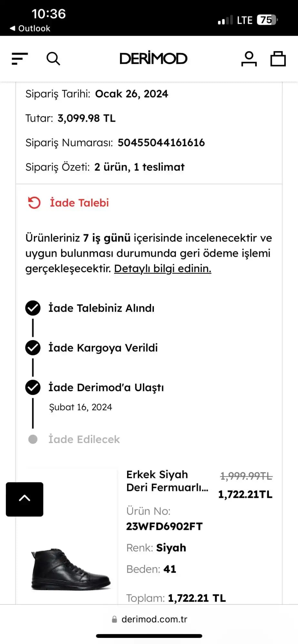
Task: Tap the order number 50455044161616
Action: (x=161, y=143)
